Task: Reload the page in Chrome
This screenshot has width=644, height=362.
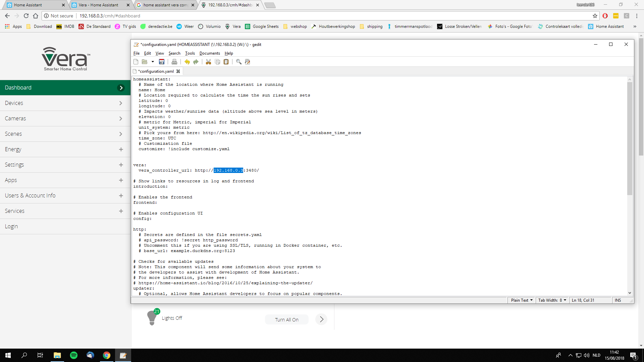Action: click(x=26, y=16)
